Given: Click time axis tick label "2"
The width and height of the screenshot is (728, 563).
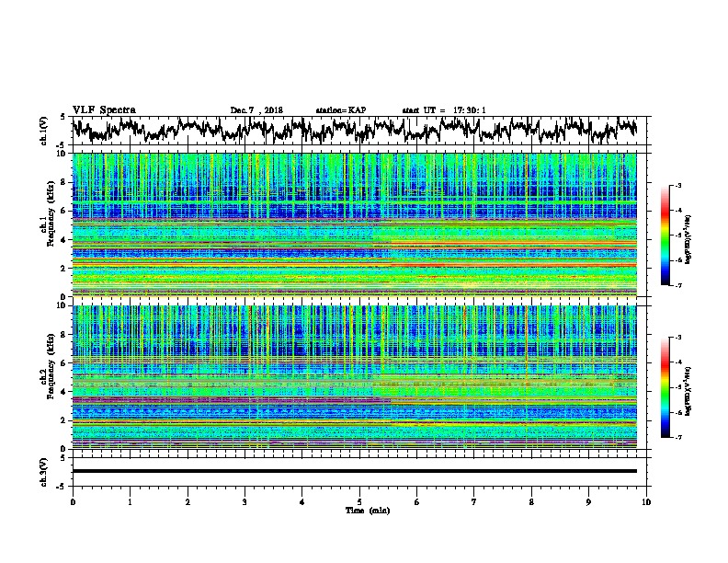Looking at the screenshot, I should (x=188, y=502).
